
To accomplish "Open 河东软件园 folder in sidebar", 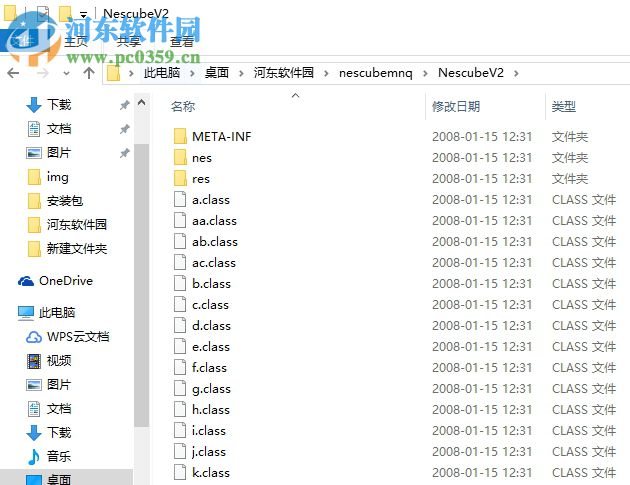I will click(x=77, y=225).
